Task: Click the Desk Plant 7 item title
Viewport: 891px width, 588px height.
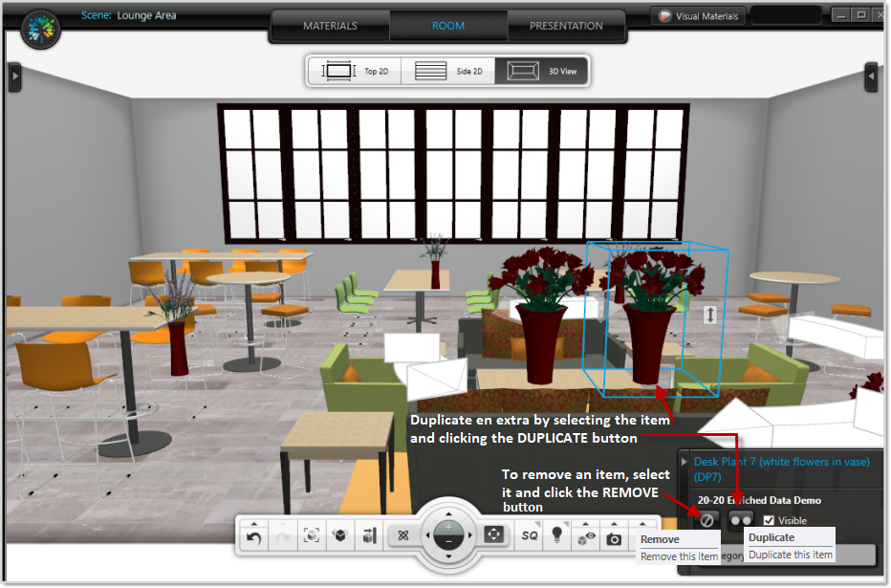Action: pos(782,469)
